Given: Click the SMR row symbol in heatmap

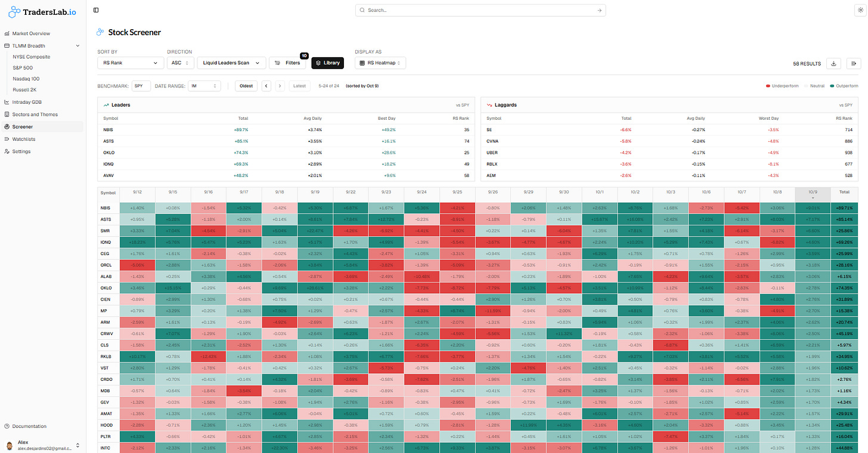Looking at the screenshot, I should coord(106,231).
